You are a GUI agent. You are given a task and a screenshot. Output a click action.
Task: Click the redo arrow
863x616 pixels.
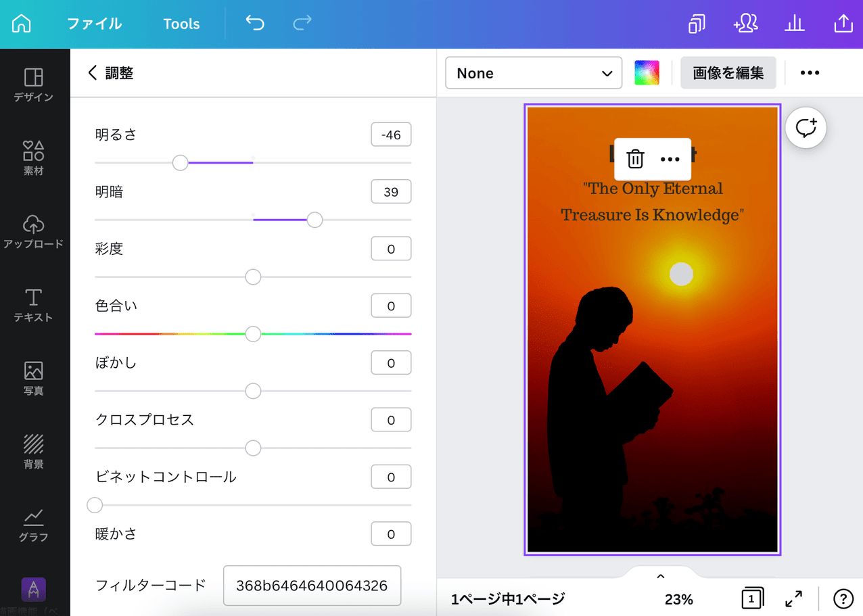point(302,24)
